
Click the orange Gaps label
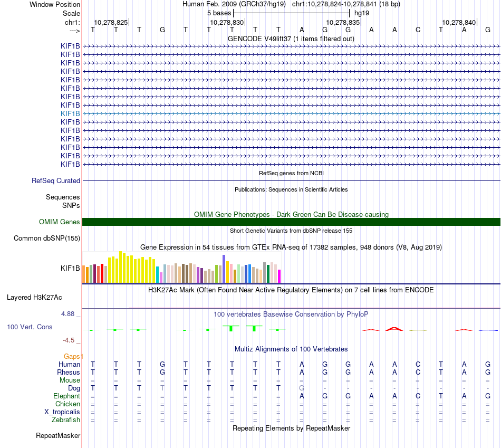(72, 356)
